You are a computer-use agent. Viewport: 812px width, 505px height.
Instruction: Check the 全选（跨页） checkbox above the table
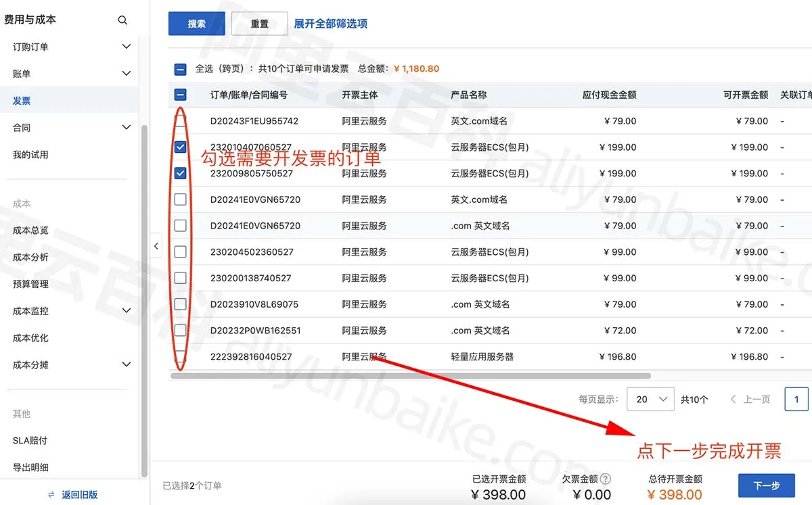click(x=180, y=68)
